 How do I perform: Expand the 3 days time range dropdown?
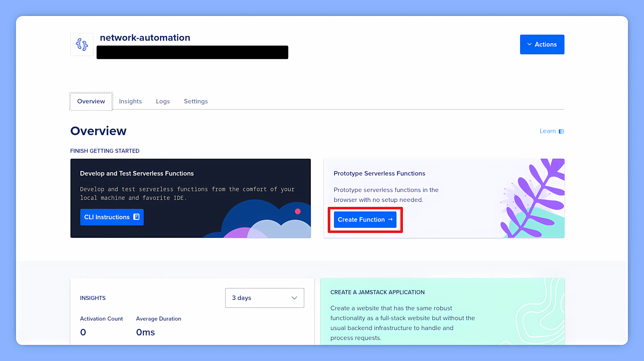tap(264, 298)
